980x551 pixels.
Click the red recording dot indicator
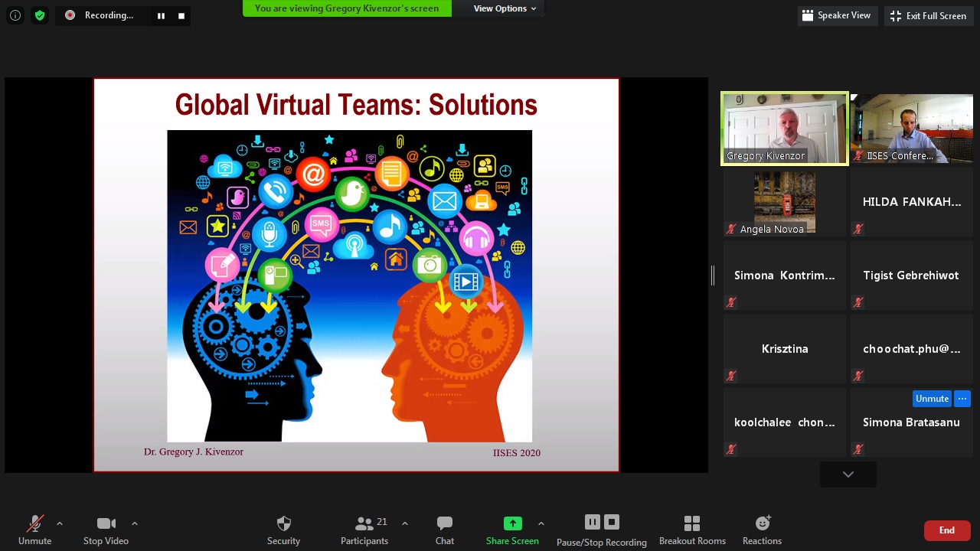coord(70,15)
